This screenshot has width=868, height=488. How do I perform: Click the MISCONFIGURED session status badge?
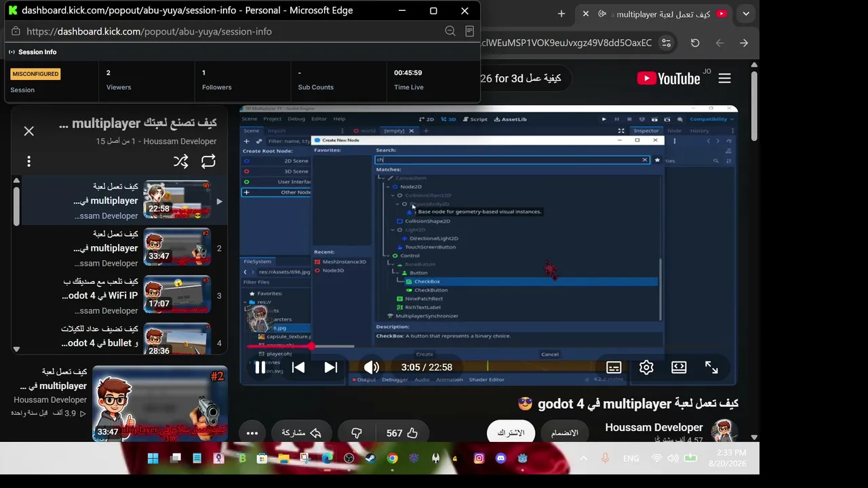pos(35,74)
